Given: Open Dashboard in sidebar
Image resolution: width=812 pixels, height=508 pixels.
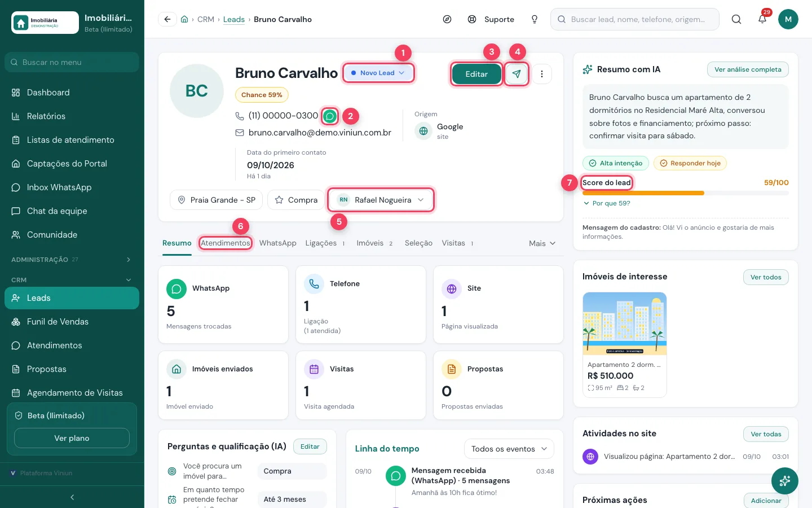Looking at the screenshot, I should 72,93.
